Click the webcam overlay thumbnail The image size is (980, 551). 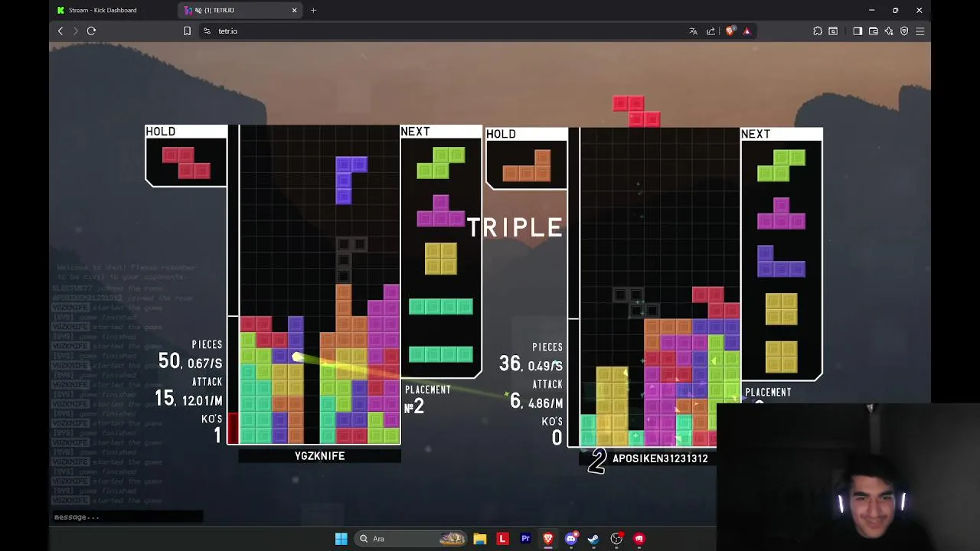(x=848, y=478)
